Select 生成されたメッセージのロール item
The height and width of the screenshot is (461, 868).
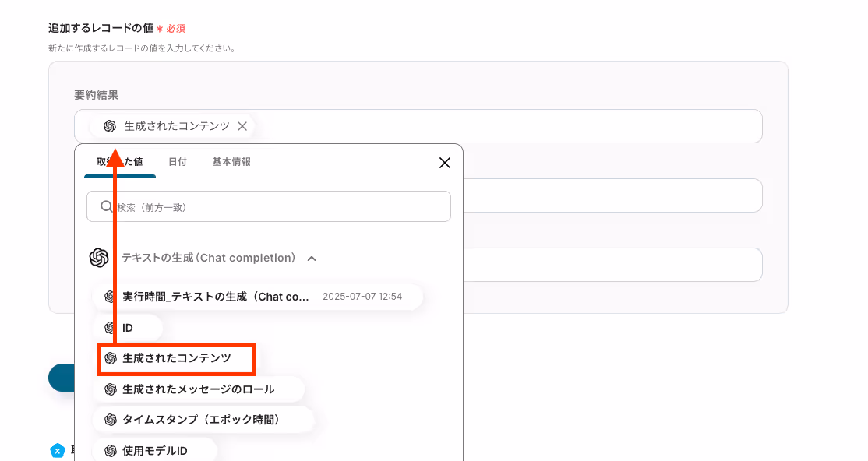pyautogui.click(x=198, y=389)
